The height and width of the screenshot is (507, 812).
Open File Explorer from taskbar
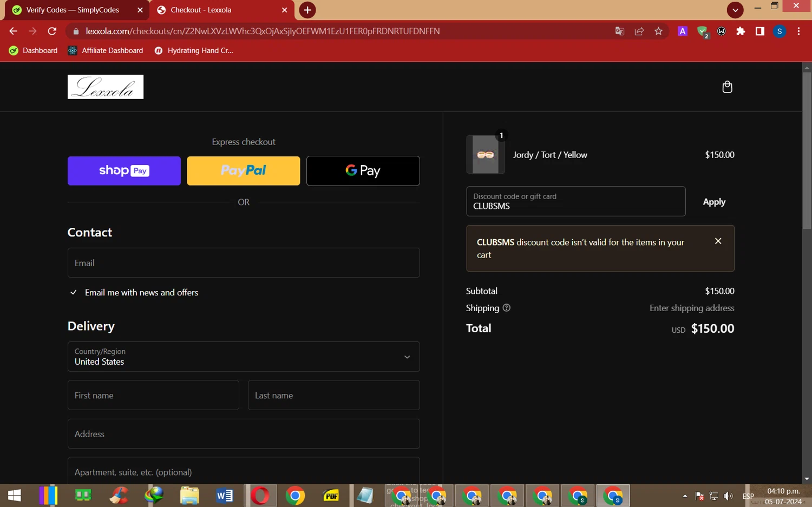[189, 496]
